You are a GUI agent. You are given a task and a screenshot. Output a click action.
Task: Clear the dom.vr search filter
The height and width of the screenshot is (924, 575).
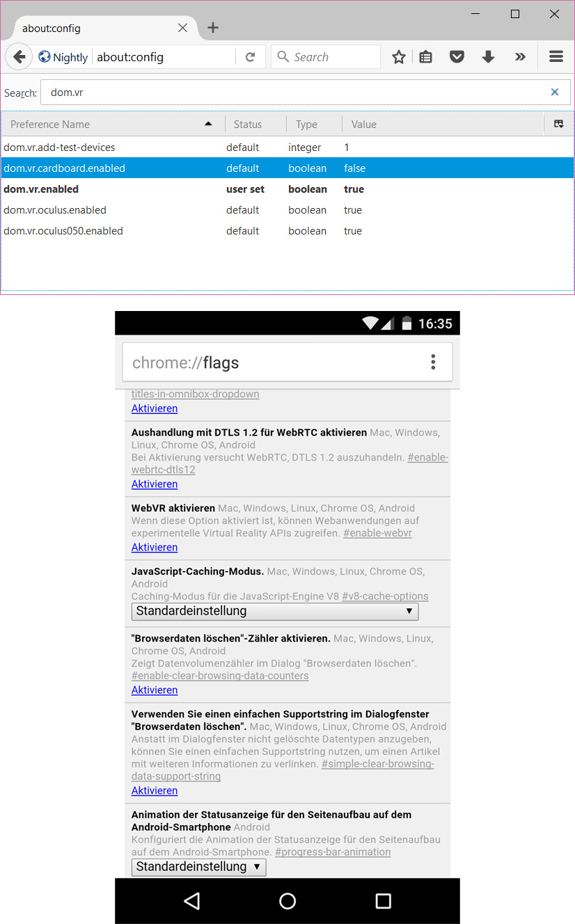tap(555, 92)
